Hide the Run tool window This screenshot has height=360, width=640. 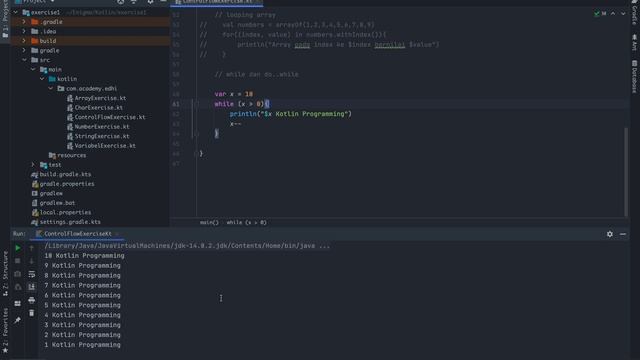coord(623,234)
